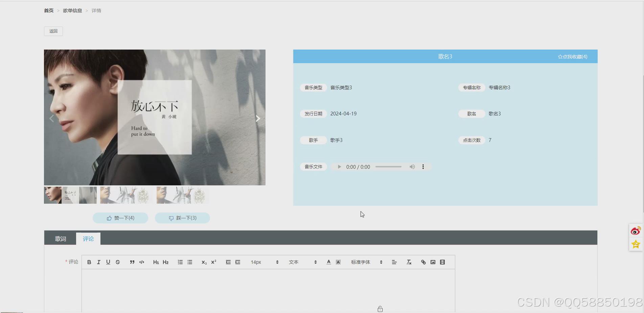Viewport: 644px width, 313px height.
Task: Click the 赞一下(4) like button
Action: 120,218
